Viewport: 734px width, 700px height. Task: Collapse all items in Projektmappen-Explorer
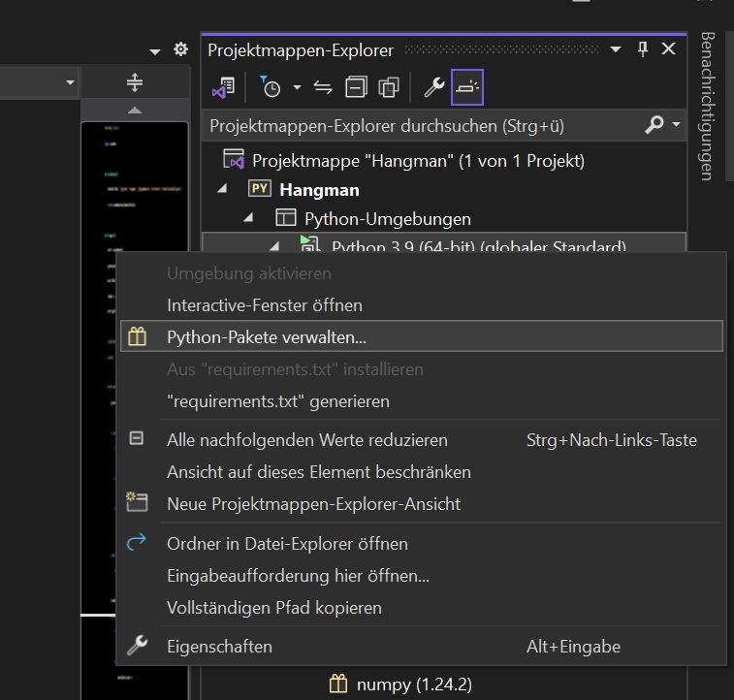tap(356, 87)
